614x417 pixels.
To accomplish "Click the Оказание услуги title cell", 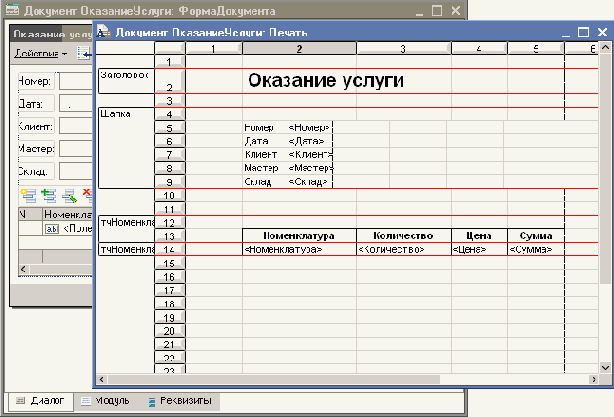I will 325,81.
